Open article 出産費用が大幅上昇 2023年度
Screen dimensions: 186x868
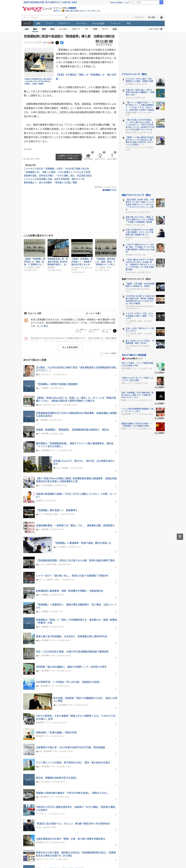70,747
